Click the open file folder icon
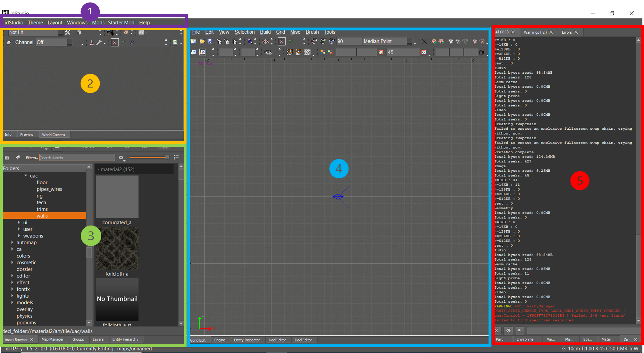The image size is (644, 353). 202,41
